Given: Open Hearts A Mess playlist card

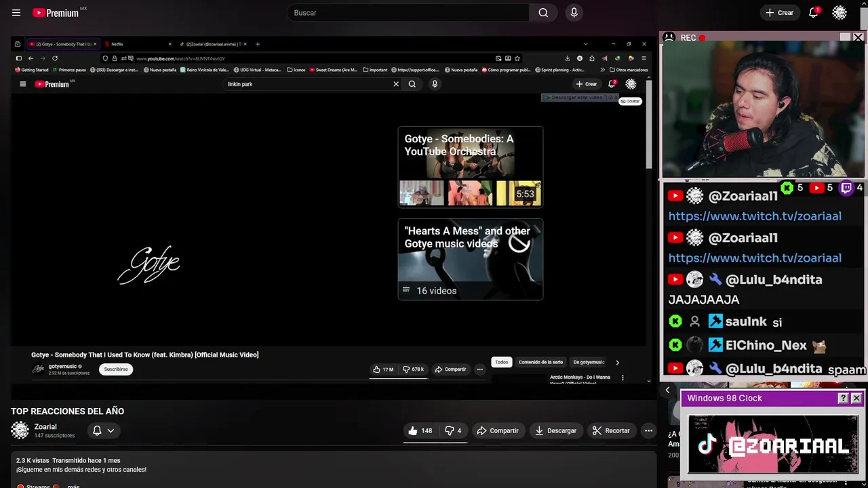Looking at the screenshot, I should 471,259.
